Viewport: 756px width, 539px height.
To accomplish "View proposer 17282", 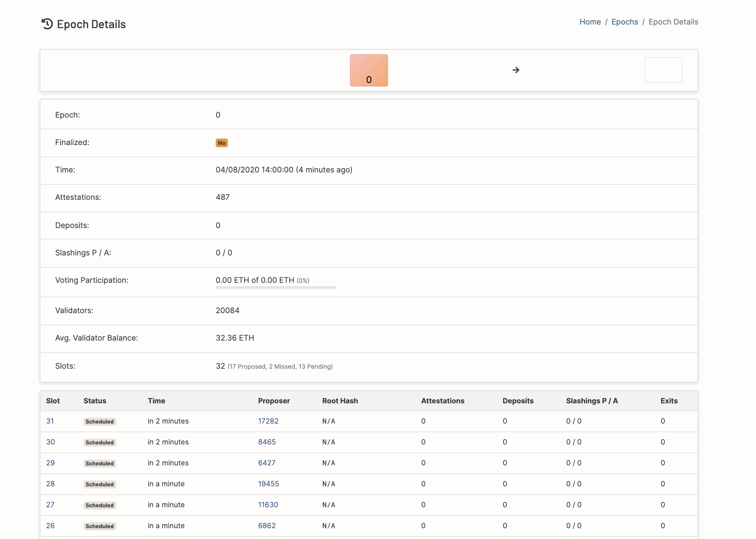I will [268, 421].
